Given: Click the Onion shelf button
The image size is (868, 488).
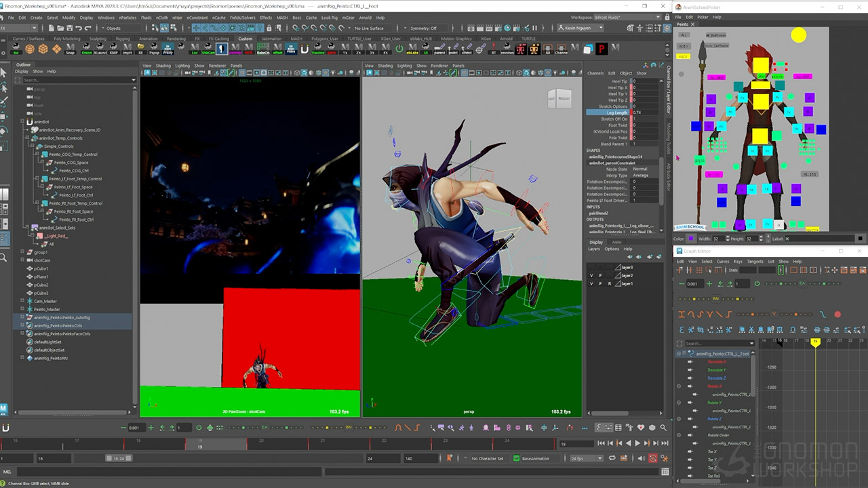Looking at the screenshot, I should coord(86,49).
